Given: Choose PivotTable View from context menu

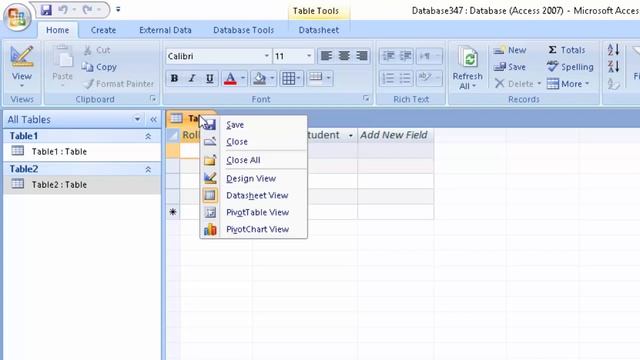Looking at the screenshot, I should tap(253, 212).
